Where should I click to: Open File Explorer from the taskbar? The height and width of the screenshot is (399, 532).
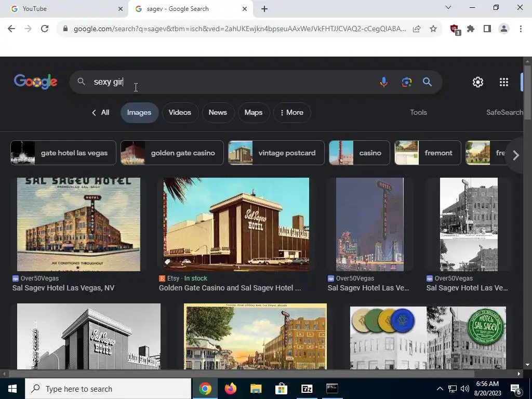click(256, 389)
